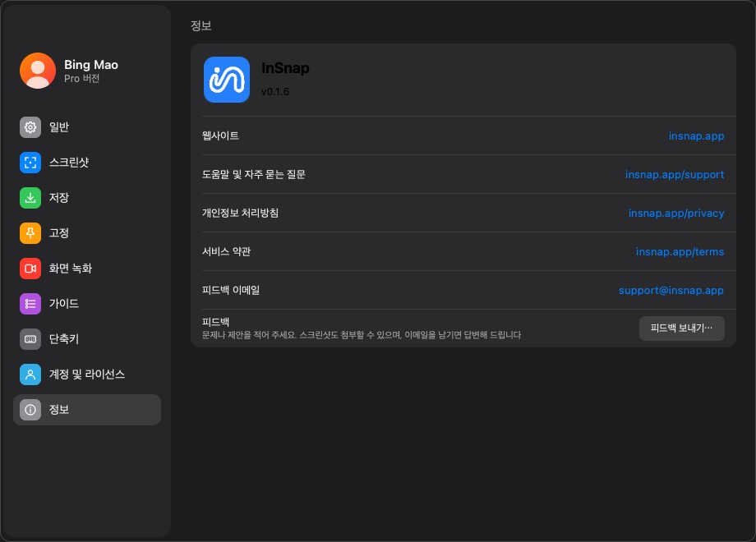Image resolution: width=756 pixels, height=542 pixels.
Task: Click the Bing Mao user name
Action: tap(91, 65)
